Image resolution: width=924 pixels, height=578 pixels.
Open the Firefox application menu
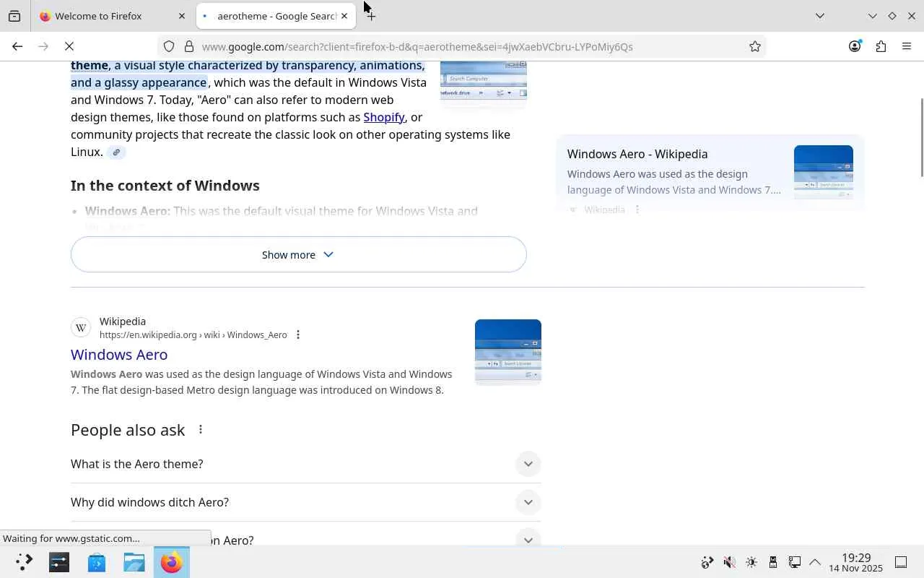pyautogui.click(x=907, y=46)
